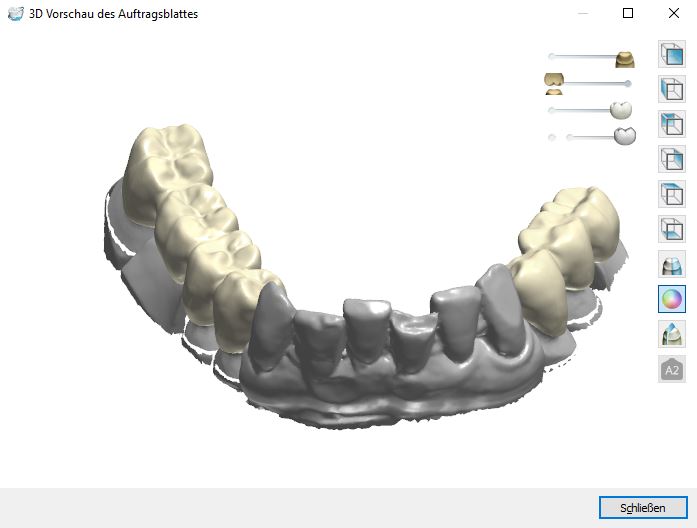Screen dimensions: 697x528
Task: Minimize the 3D Vorschau window
Action: pos(583,13)
